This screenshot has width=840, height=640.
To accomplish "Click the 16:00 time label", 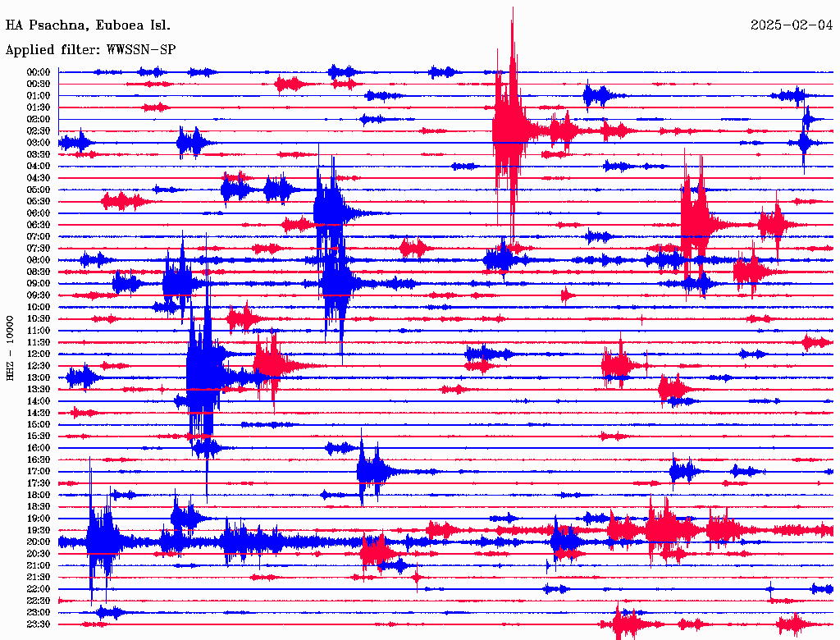I will pos(39,448).
